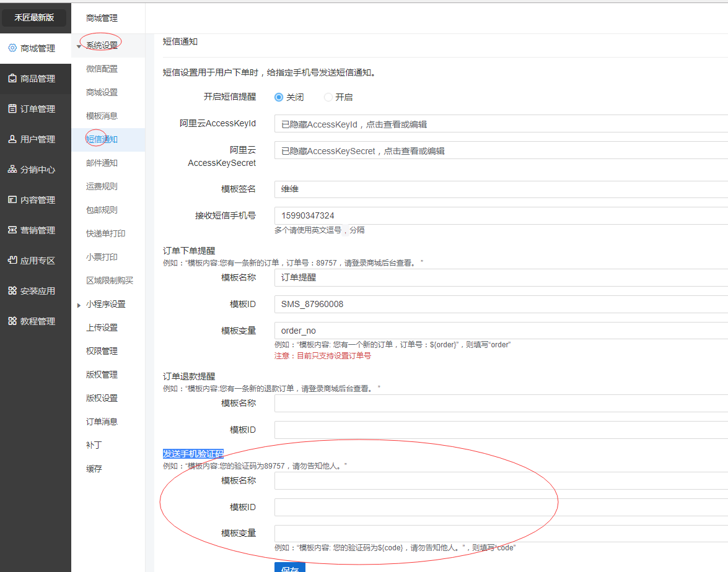Select the 关闭 radio button
The image size is (728, 572).
279,97
